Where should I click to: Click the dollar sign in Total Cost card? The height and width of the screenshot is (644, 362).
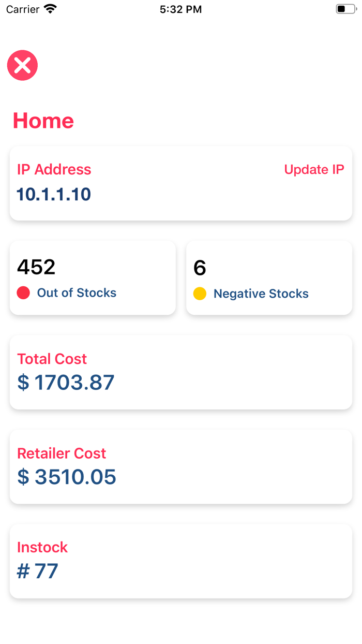tap(22, 383)
